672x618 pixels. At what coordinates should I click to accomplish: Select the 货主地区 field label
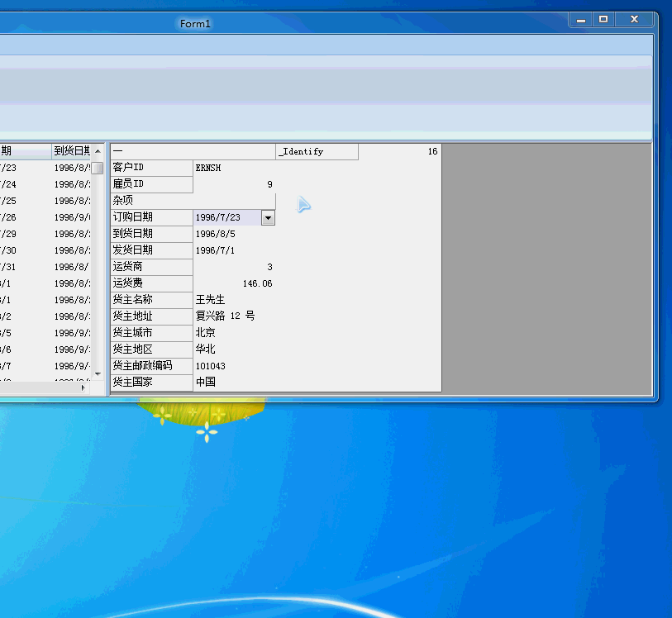(152, 349)
